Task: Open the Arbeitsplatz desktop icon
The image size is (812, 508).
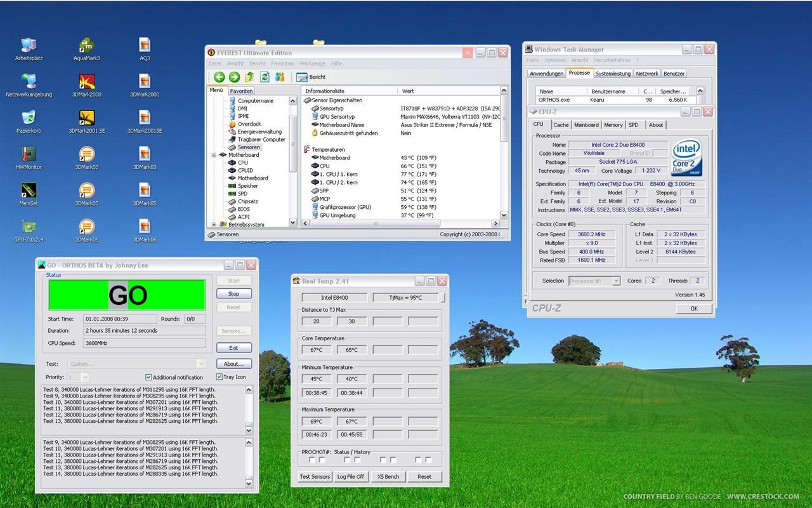Action: point(29,50)
